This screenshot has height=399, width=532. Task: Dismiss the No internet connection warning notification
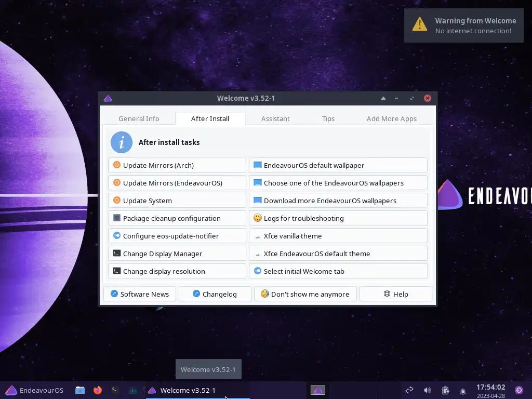tap(463, 25)
